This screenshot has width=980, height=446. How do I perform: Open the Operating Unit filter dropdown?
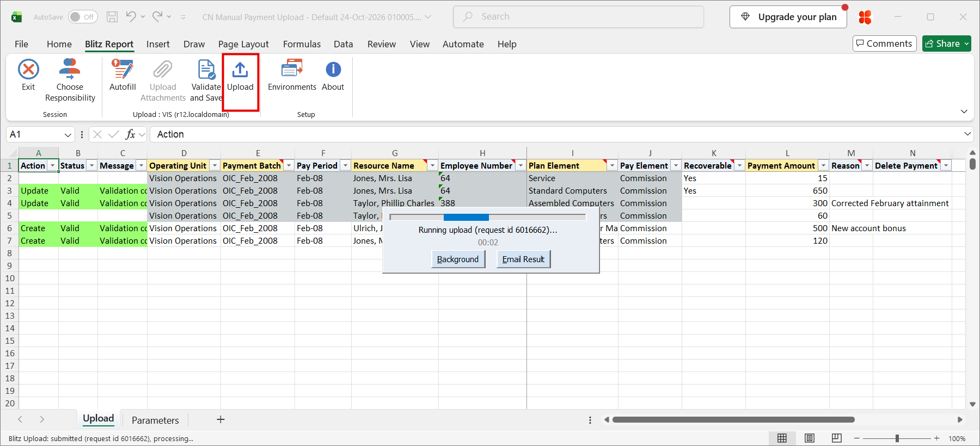[215, 166]
